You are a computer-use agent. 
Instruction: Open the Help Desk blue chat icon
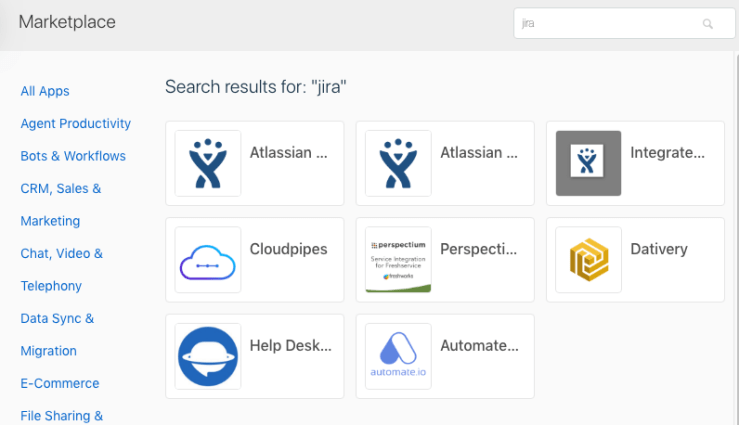[x=208, y=356]
